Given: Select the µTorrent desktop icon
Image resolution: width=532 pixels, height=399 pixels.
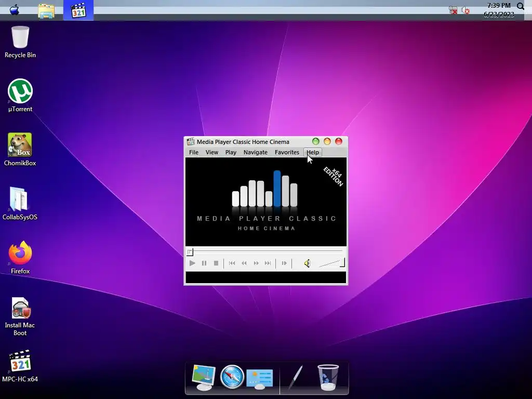Looking at the screenshot, I should 20,96.
